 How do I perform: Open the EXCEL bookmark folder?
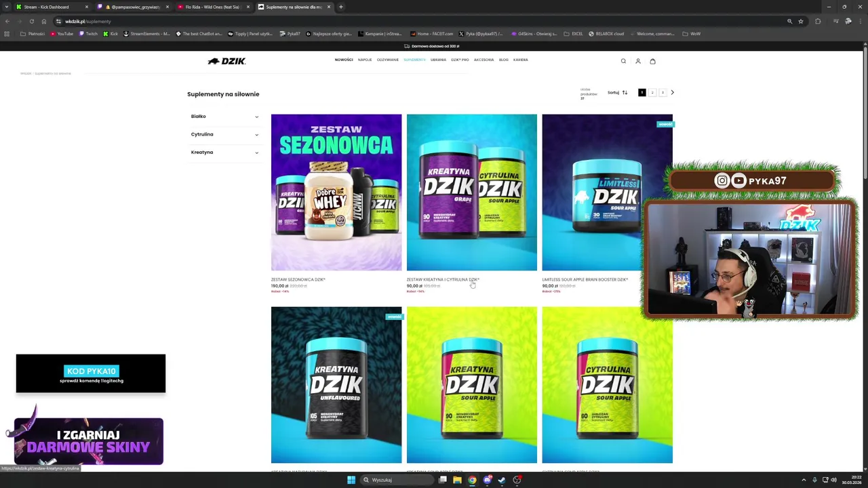click(x=574, y=34)
